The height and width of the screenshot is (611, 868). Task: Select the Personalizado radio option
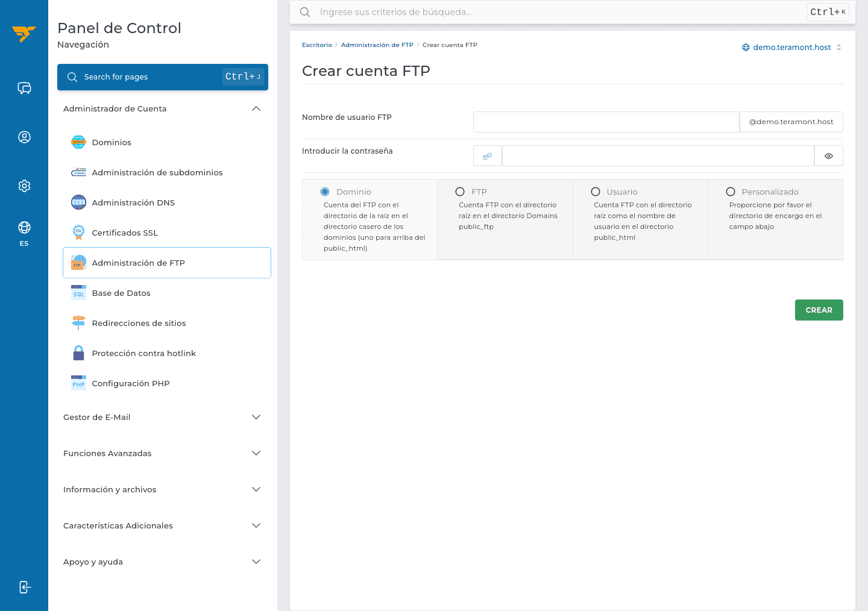[731, 192]
